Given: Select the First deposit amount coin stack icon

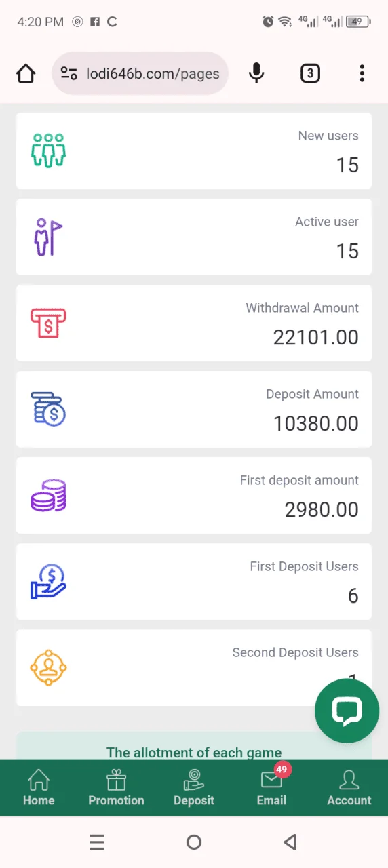Looking at the screenshot, I should (48, 495).
